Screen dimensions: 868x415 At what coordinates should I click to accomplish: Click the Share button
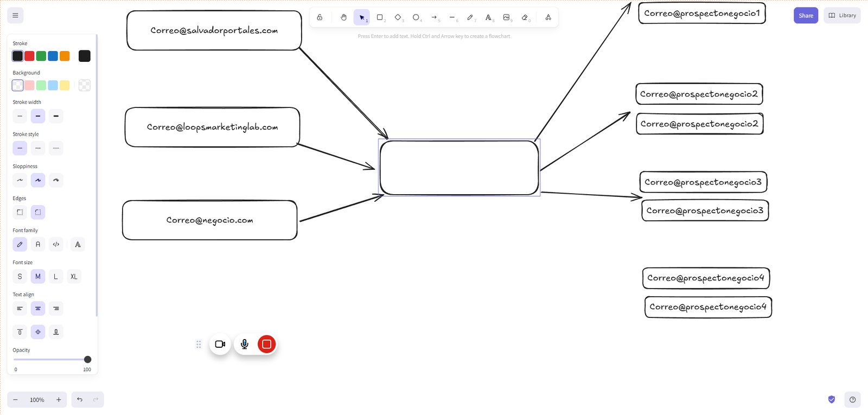pos(806,16)
